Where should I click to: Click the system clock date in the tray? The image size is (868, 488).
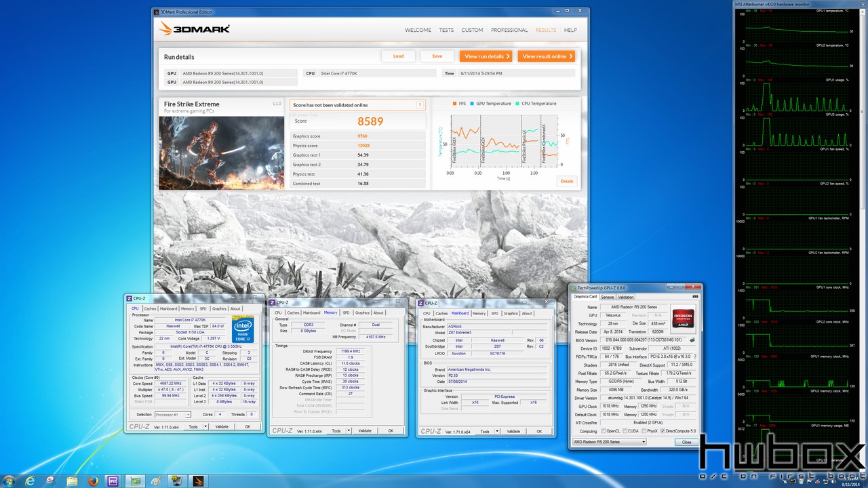tap(850, 484)
